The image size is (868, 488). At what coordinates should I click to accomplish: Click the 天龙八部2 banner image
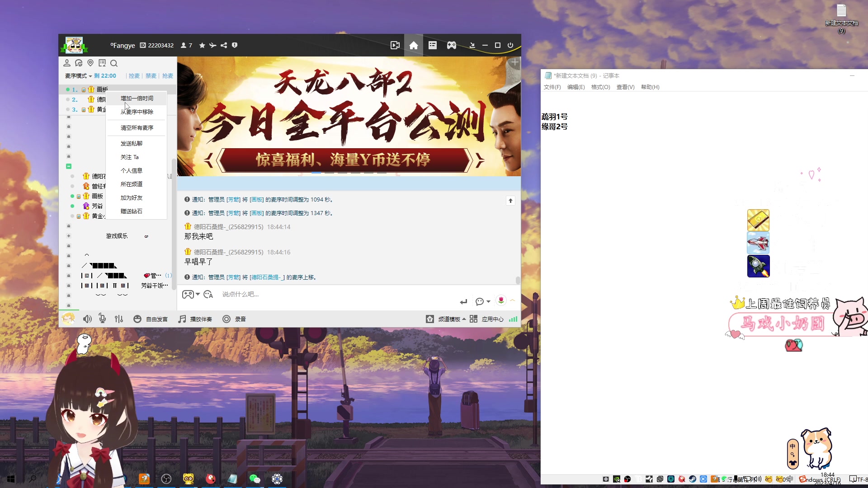point(349,116)
